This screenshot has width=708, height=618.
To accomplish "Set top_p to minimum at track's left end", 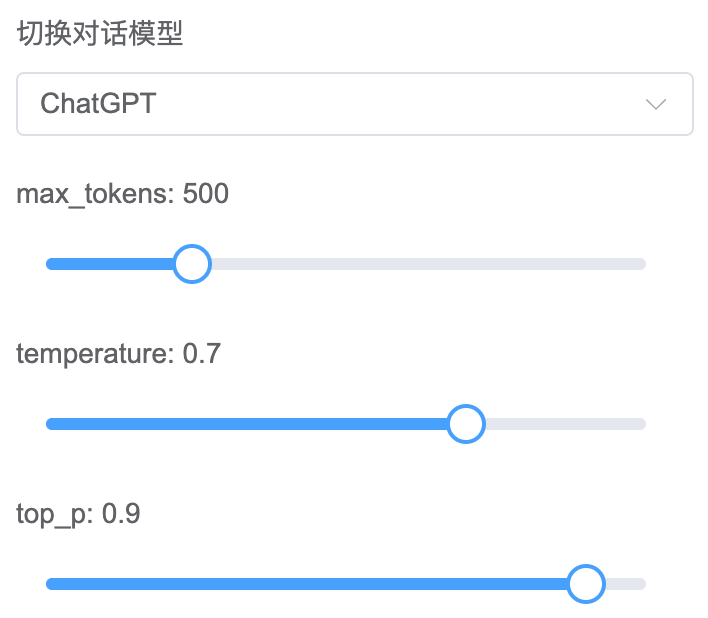I will (x=48, y=584).
